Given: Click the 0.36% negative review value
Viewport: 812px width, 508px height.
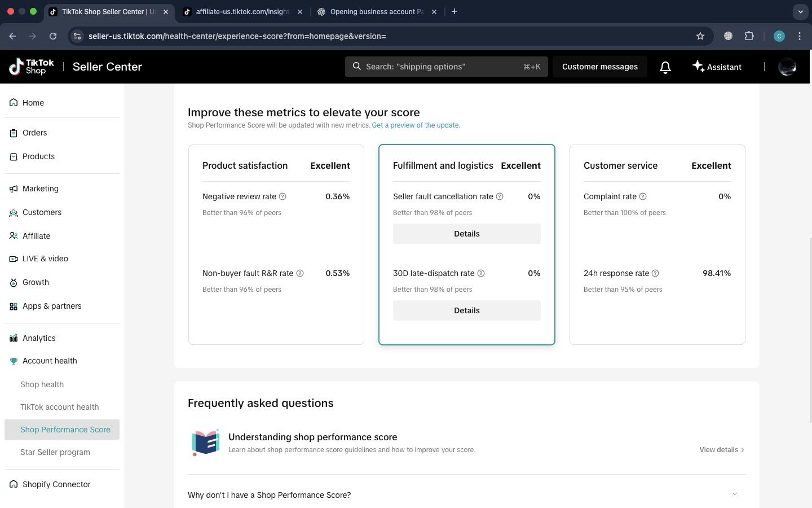Looking at the screenshot, I should tap(337, 196).
